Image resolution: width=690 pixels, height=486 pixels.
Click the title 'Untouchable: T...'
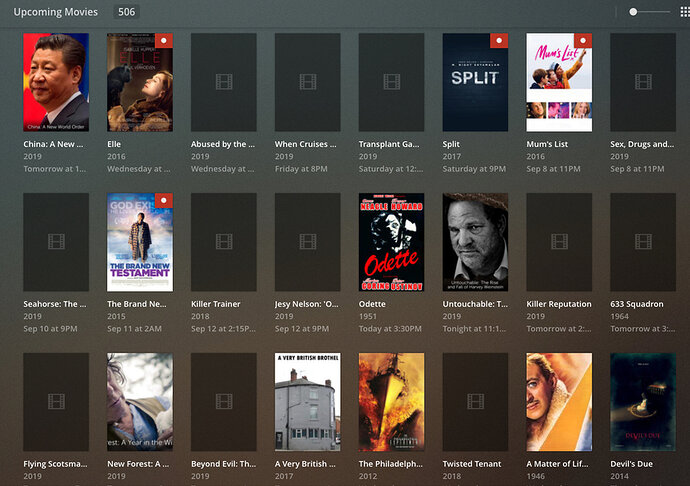point(475,304)
